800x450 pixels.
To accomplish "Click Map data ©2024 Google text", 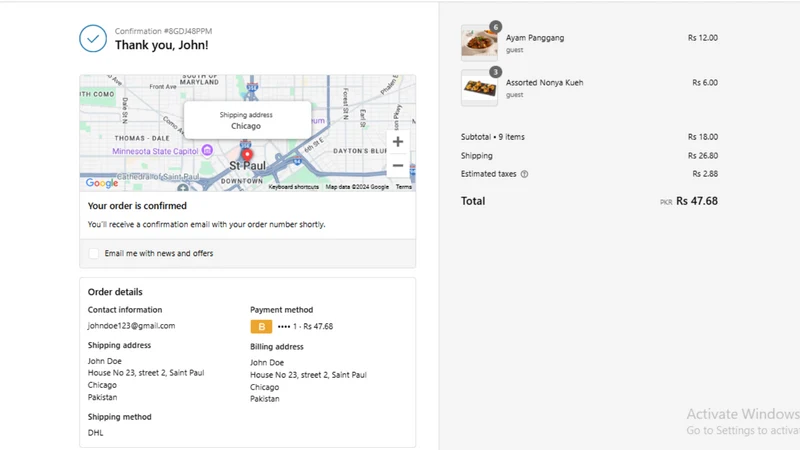I will [x=357, y=187].
